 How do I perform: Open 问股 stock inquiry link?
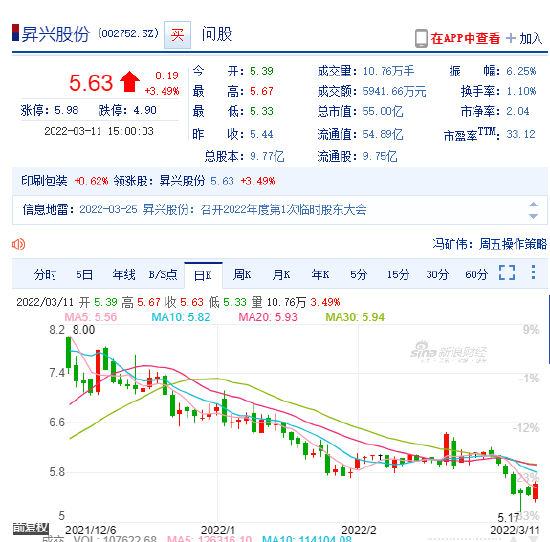pyautogui.click(x=217, y=34)
